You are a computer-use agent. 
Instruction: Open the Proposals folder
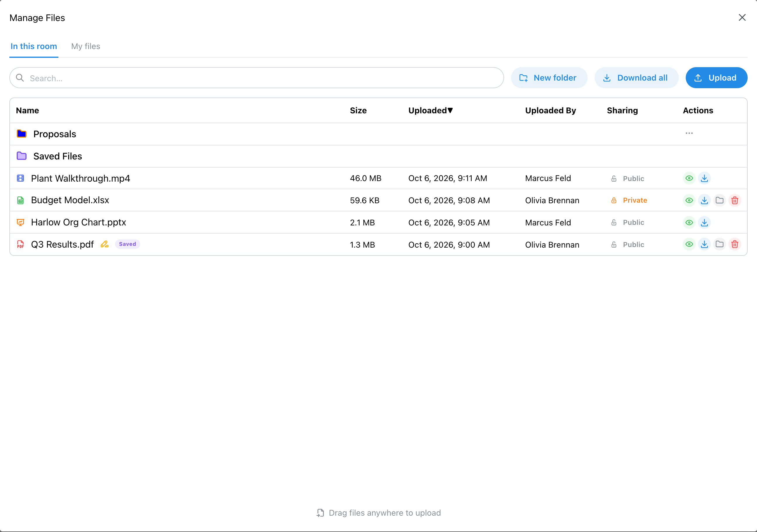point(55,134)
